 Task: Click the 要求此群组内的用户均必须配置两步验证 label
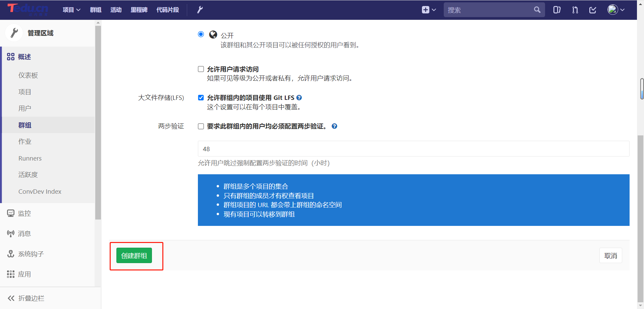pos(267,126)
